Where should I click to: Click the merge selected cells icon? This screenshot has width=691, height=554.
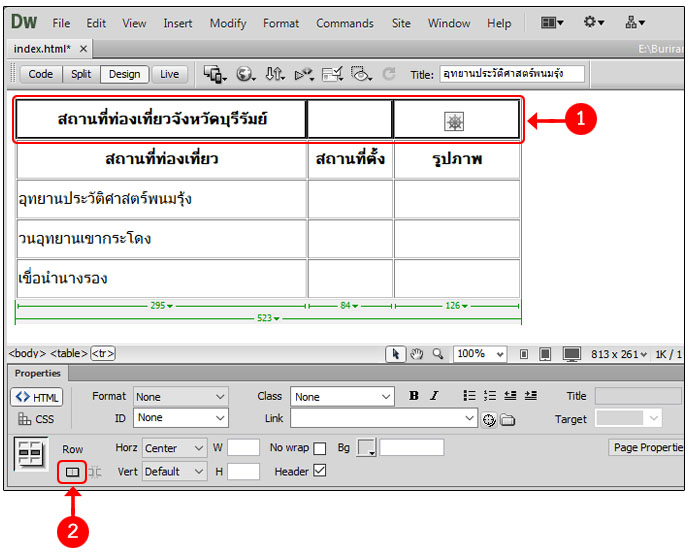click(73, 472)
